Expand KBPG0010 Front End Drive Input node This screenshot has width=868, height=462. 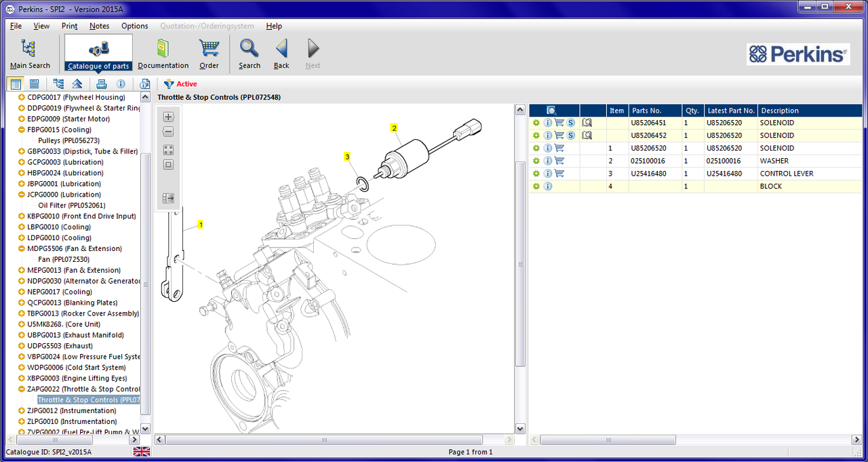tap(22, 216)
